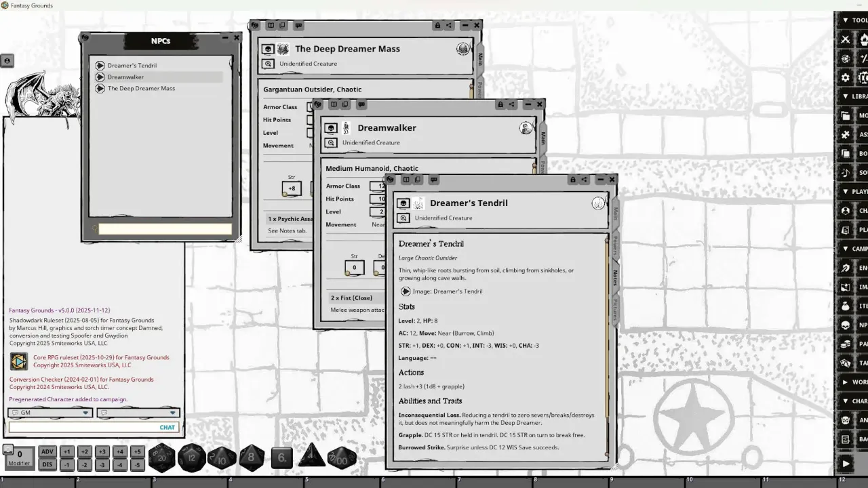Roll the d4 pyramid die
The image size is (868, 488).
point(311,455)
